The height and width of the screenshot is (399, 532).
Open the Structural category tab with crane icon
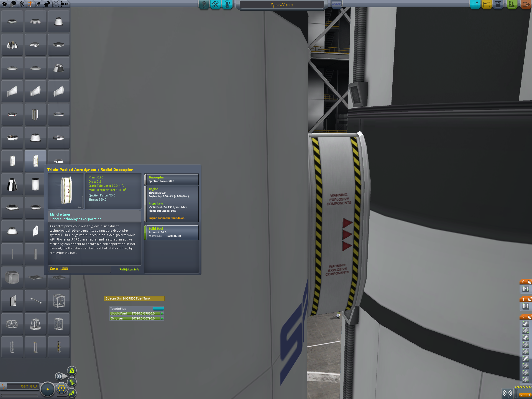(30, 4)
